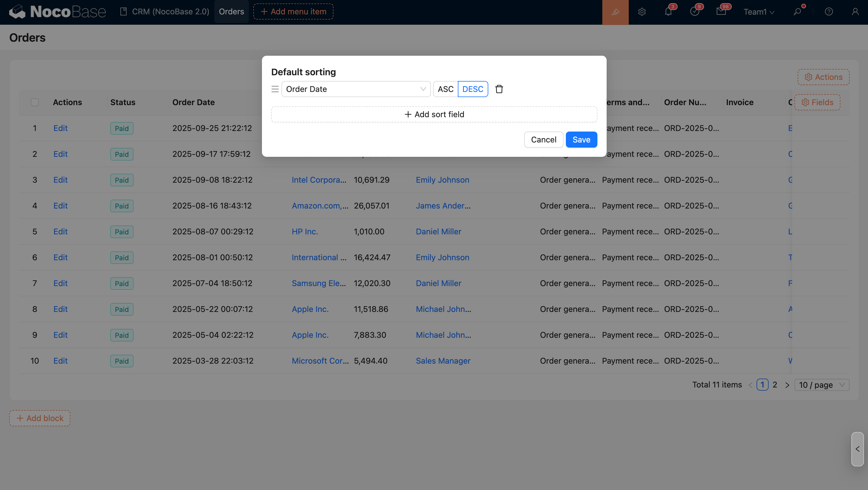Open the Team1 role switcher dropdown
This screenshot has width=868, height=490.
point(759,12)
